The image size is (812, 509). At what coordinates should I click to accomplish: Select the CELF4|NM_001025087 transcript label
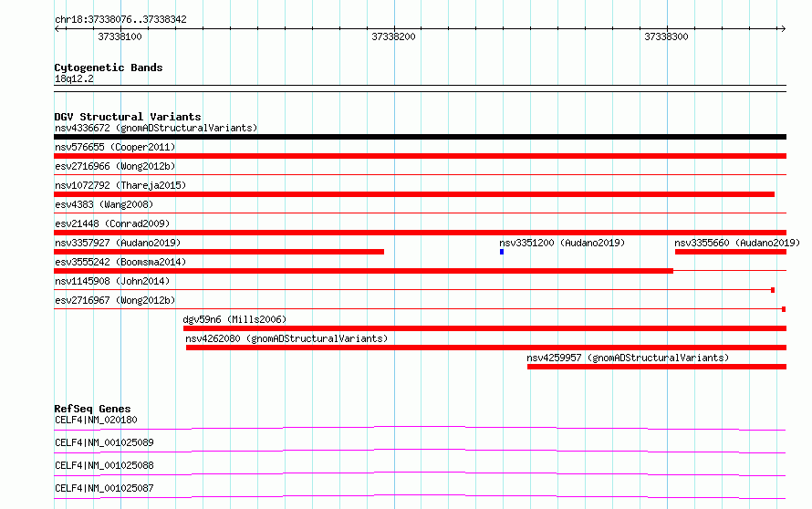104,488
